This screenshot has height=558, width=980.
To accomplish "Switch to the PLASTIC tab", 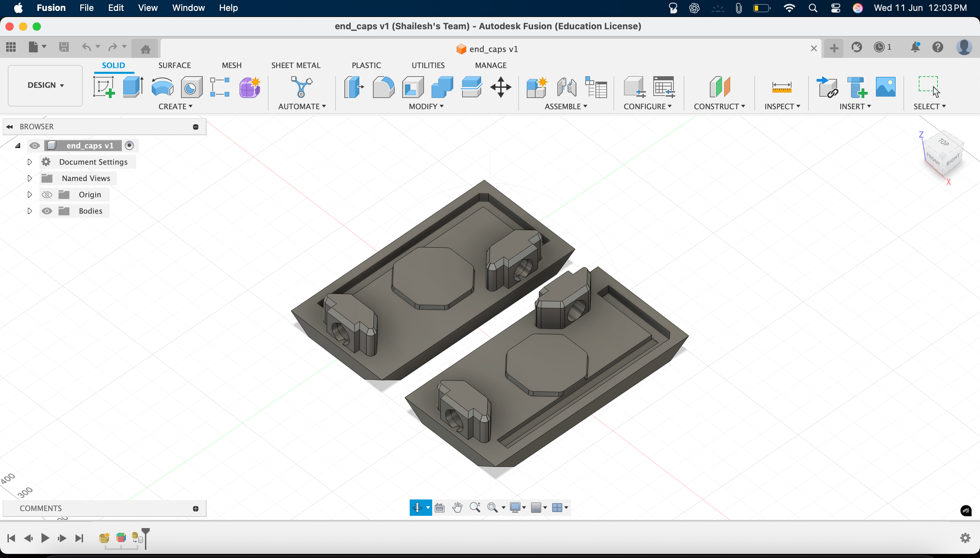I will pyautogui.click(x=366, y=65).
